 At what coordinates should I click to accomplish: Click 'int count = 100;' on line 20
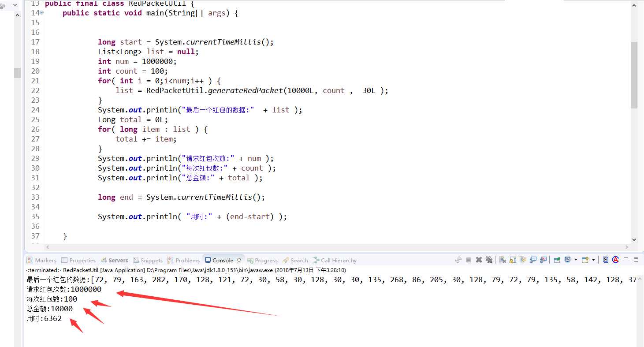coord(133,71)
